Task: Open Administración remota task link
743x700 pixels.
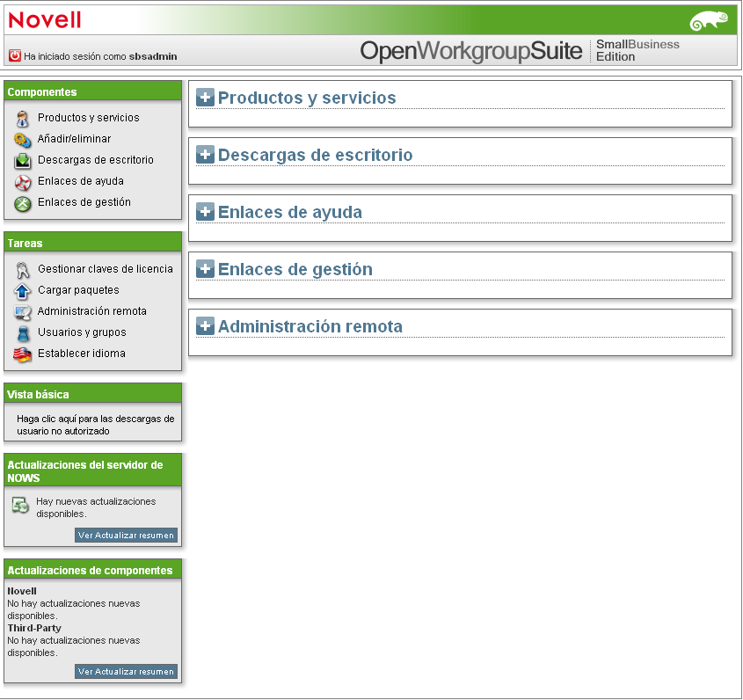Action: (x=92, y=311)
